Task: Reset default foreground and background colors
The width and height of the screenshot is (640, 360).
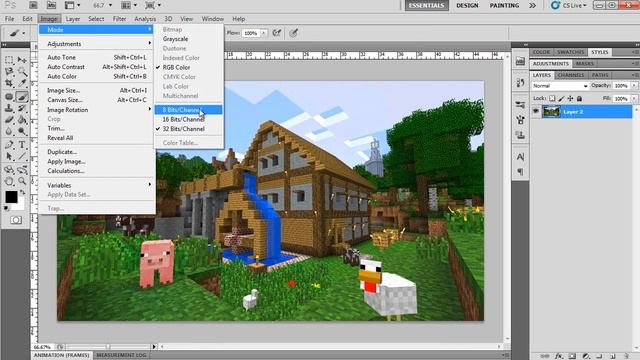Action: (7, 208)
